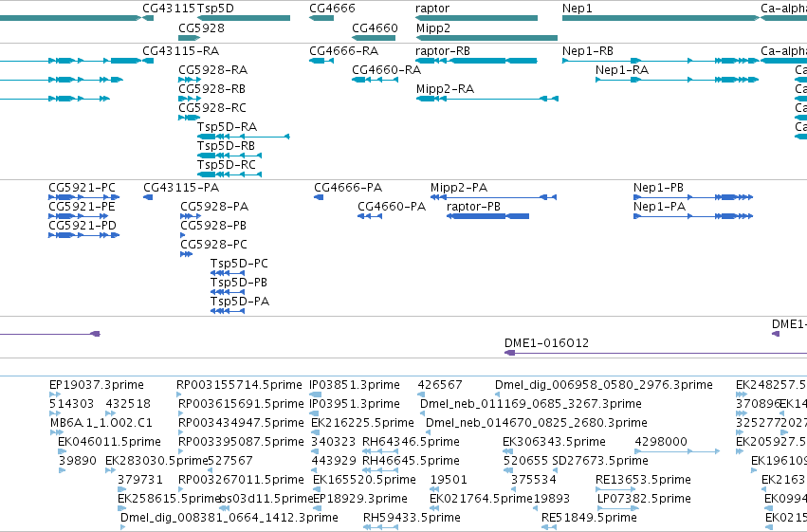
Task: Click the CG5928 gene label
Action: coord(201,28)
